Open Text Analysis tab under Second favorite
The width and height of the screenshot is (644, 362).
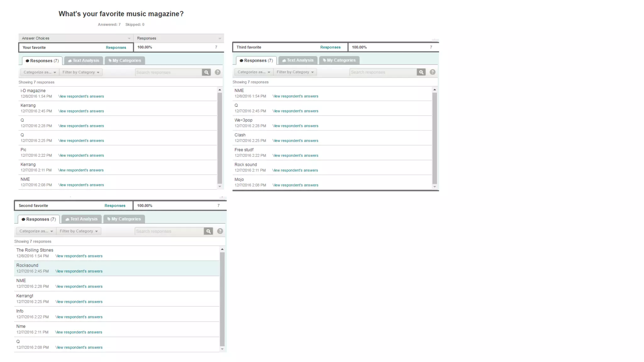81,219
